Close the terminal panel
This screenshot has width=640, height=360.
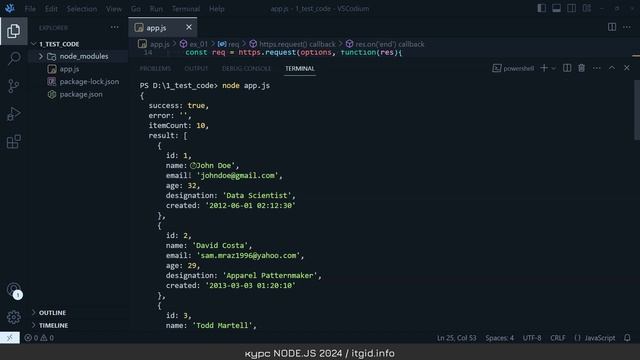pos(627,68)
